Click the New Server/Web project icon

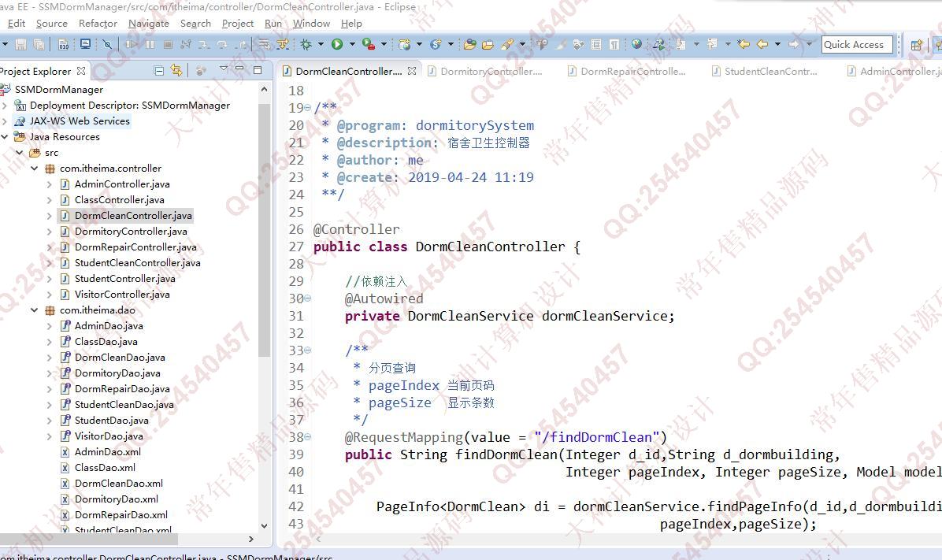pos(404,44)
